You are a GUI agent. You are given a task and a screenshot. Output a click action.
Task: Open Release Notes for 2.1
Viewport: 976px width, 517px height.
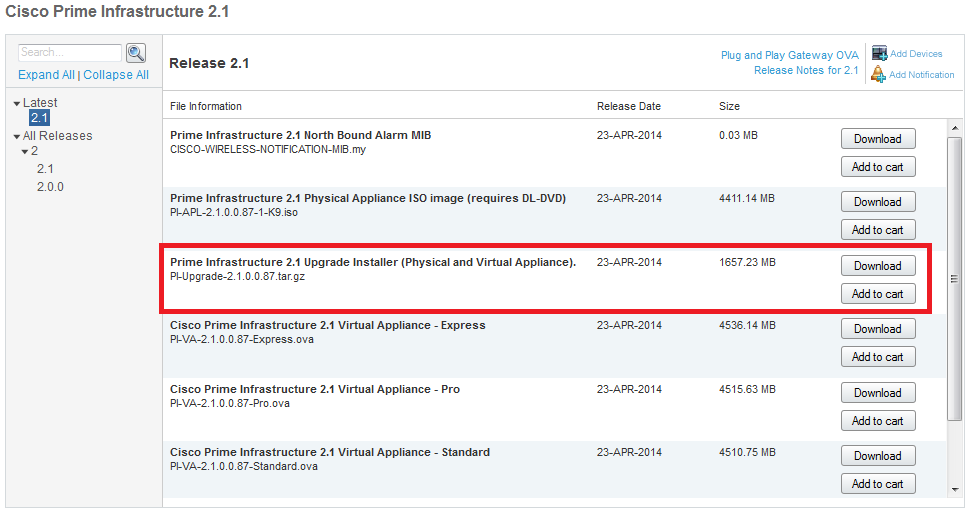pos(805,71)
